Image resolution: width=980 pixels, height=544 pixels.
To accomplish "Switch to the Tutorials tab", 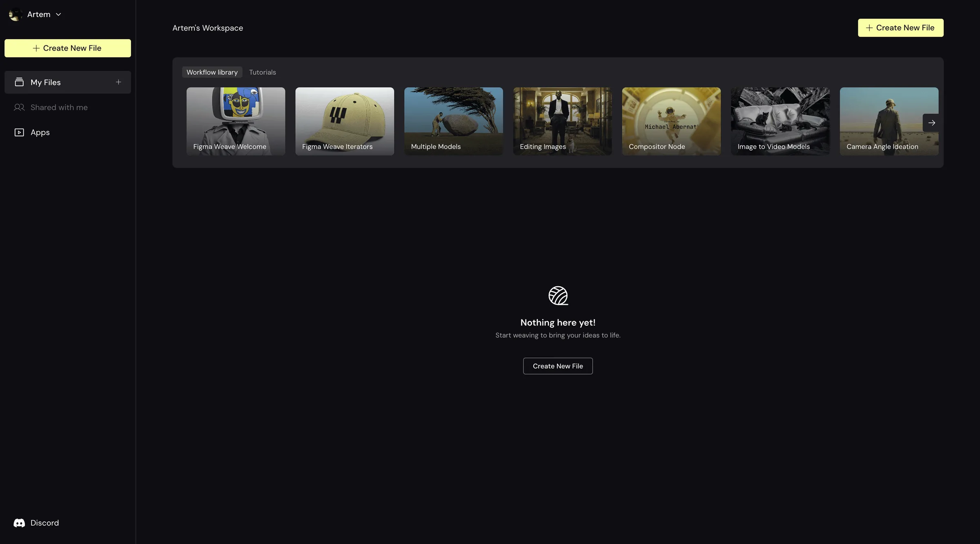I will pyautogui.click(x=263, y=72).
